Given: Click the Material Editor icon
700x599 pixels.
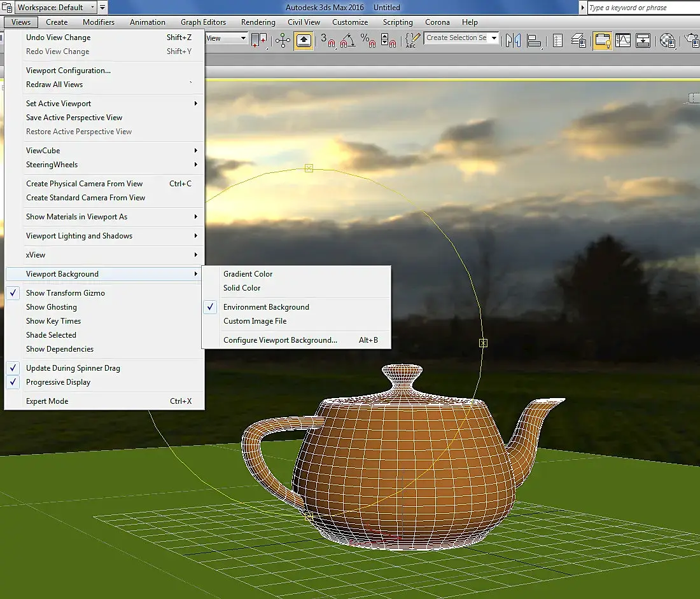Looking at the screenshot, I should pos(667,40).
